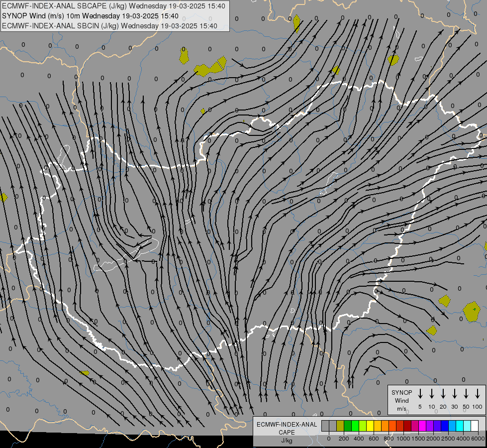Click the 50 m/s wind arrow in legend
487x448 pixels.
466,394
